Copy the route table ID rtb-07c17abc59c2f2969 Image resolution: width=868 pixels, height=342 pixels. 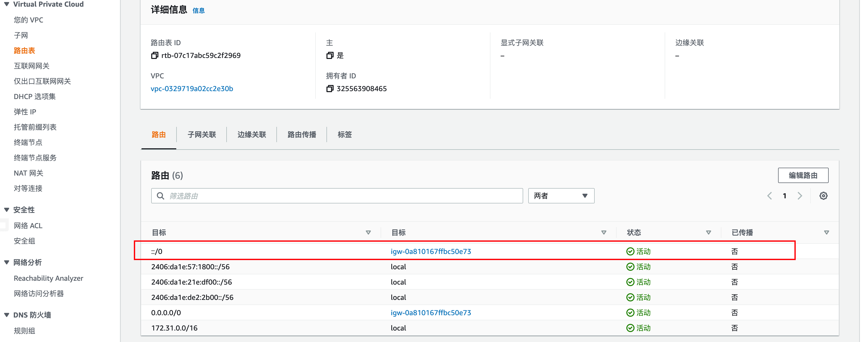click(154, 56)
